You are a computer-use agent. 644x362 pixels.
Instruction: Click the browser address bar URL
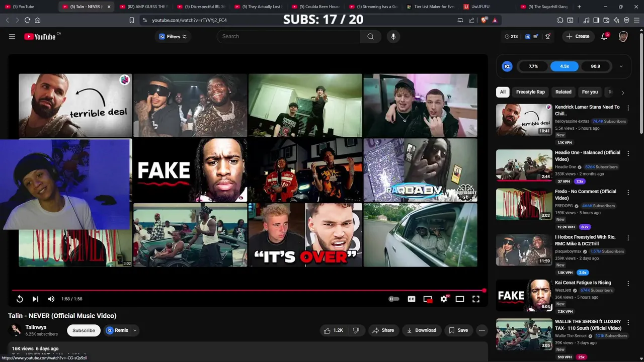(x=189, y=20)
